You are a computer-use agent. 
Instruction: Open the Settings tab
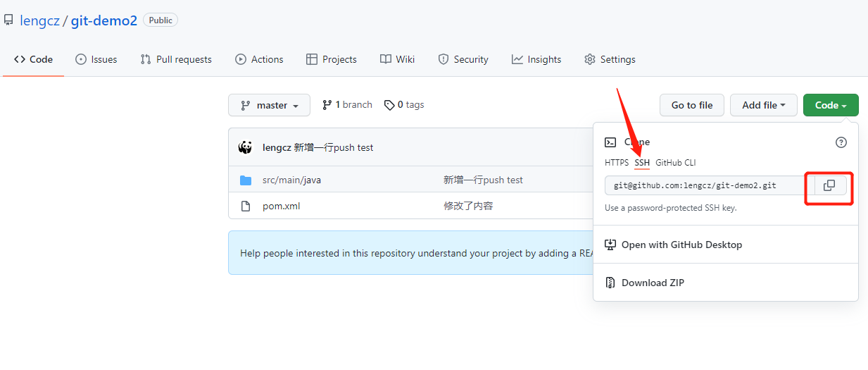[x=610, y=59]
